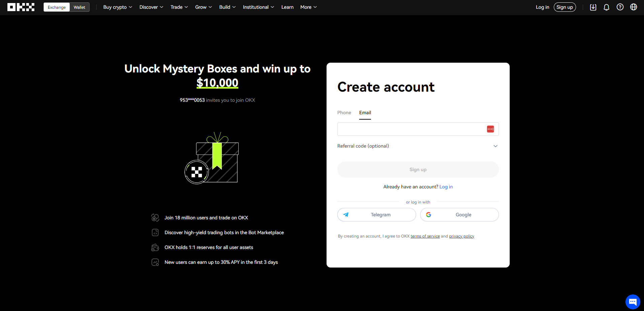The height and width of the screenshot is (311, 644).
Task: Expand the Buy crypto menu
Action: tap(118, 7)
